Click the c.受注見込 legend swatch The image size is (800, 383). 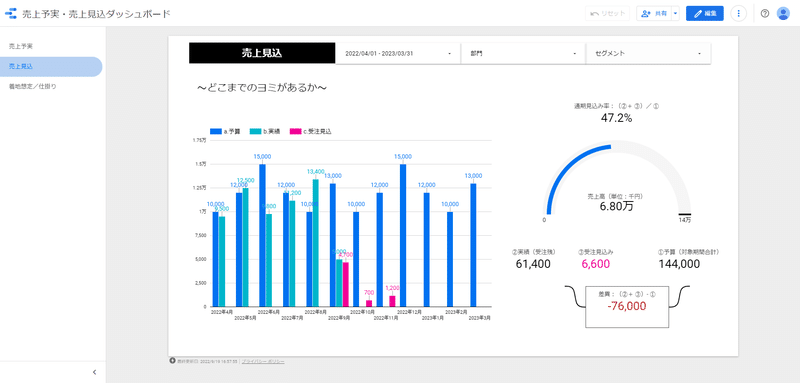295,132
